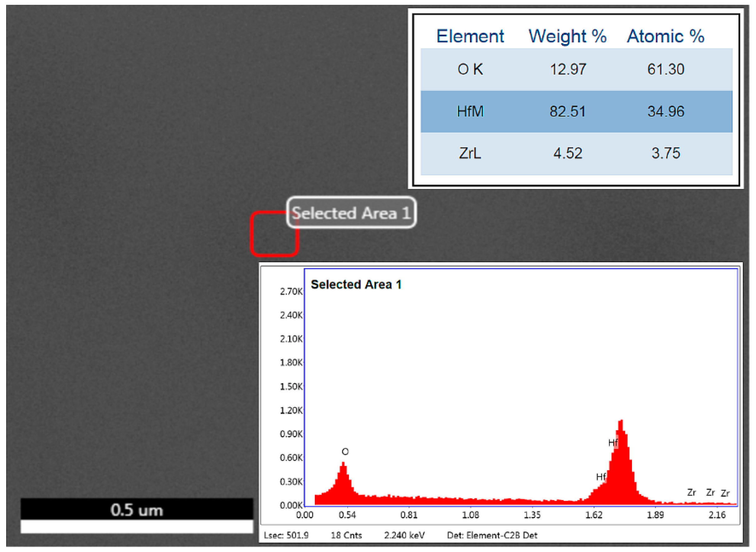
Task: Select the ZrL table row
Action: point(470,153)
